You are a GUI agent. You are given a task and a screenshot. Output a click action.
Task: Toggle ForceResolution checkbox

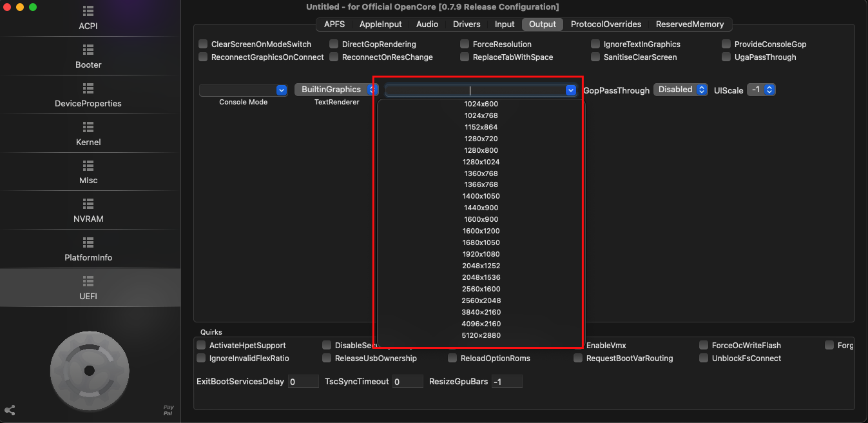pyautogui.click(x=465, y=44)
